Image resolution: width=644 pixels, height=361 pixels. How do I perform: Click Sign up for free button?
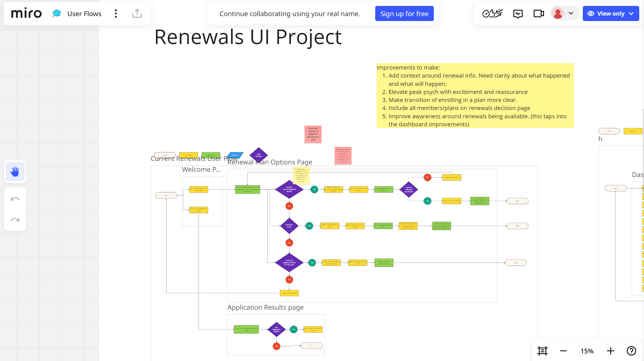404,13
